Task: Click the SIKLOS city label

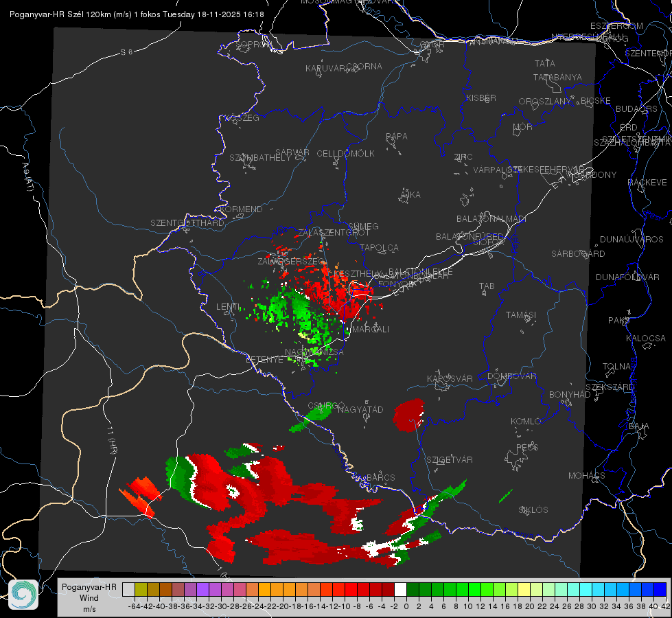Action: coord(533,510)
